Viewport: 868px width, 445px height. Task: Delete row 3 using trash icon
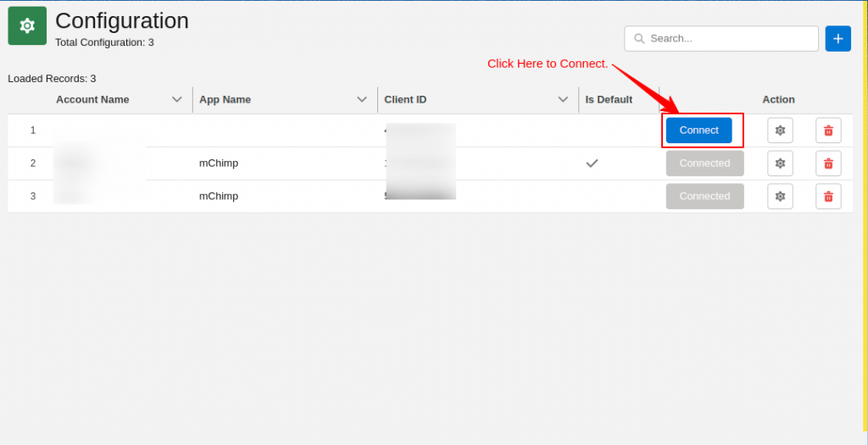(828, 197)
